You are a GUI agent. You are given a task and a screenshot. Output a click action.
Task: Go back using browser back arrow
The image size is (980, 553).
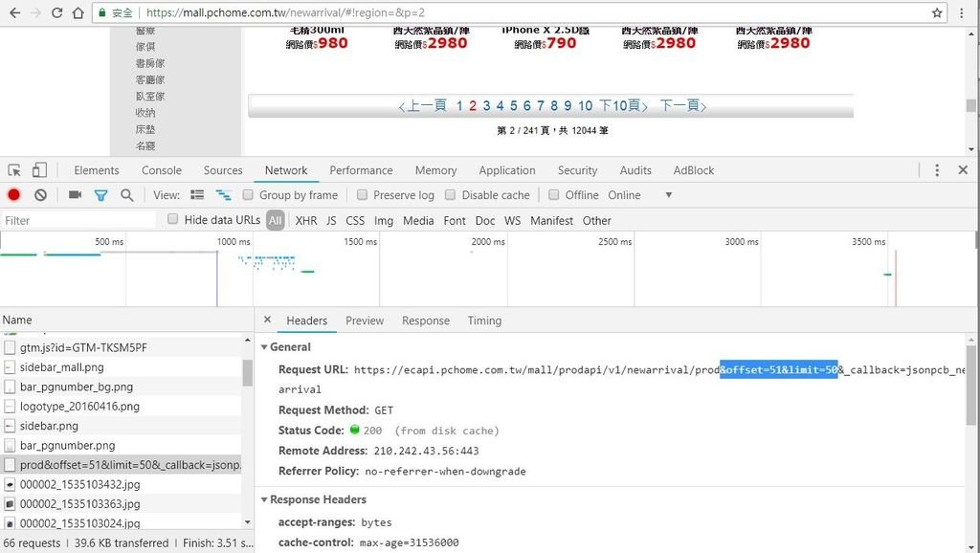14,12
